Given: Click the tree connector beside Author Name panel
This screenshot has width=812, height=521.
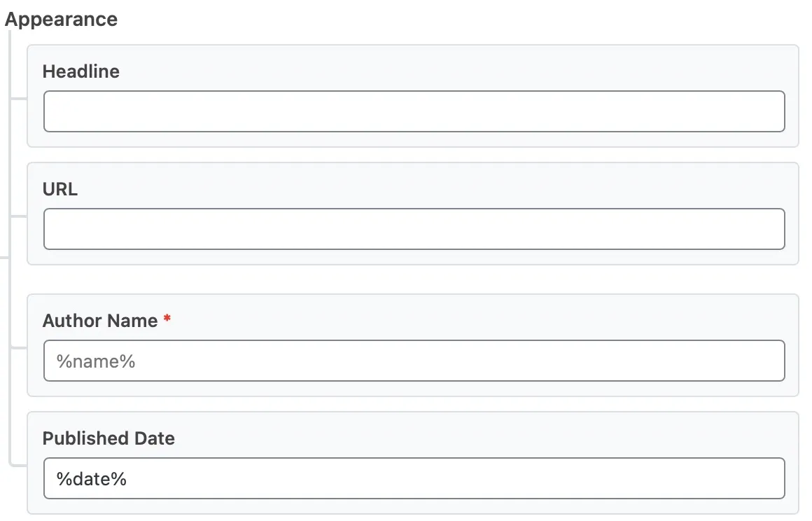Looking at the screenshot, I should point(18,347).
